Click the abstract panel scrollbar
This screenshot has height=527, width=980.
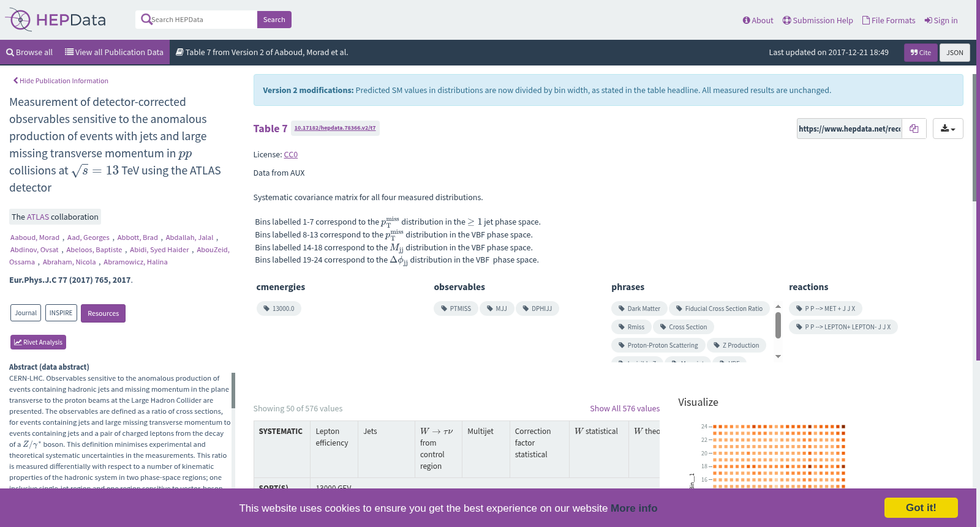coord(233,391)
